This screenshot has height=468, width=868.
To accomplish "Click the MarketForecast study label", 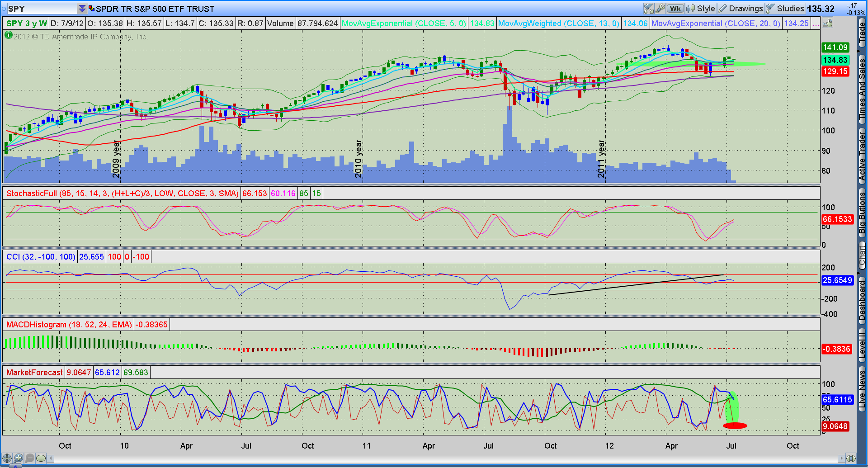I will coord(34,373).
